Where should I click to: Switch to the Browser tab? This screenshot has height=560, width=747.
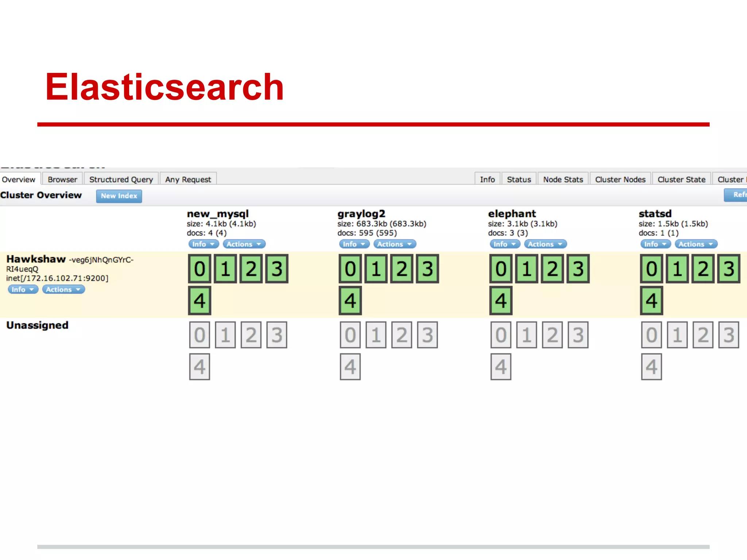click(62, 179)
